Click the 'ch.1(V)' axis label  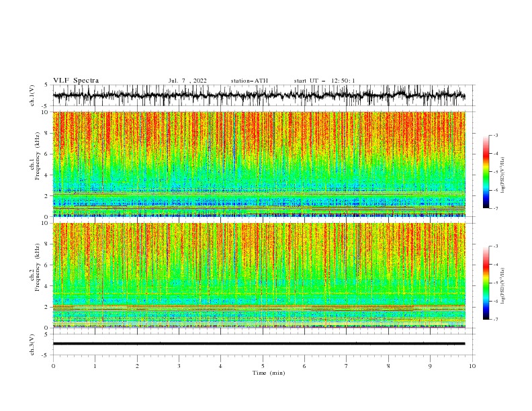point(32,95)
